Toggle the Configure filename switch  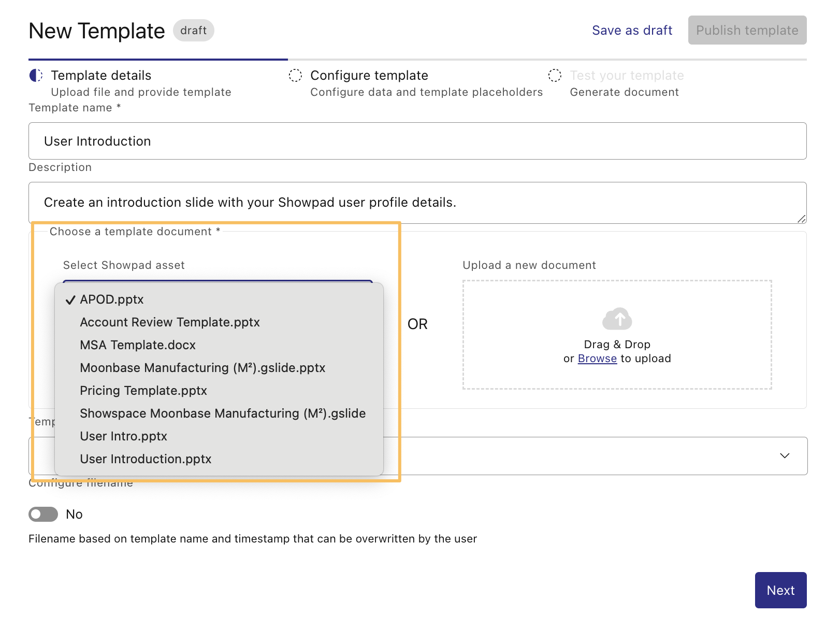(43, 514)
